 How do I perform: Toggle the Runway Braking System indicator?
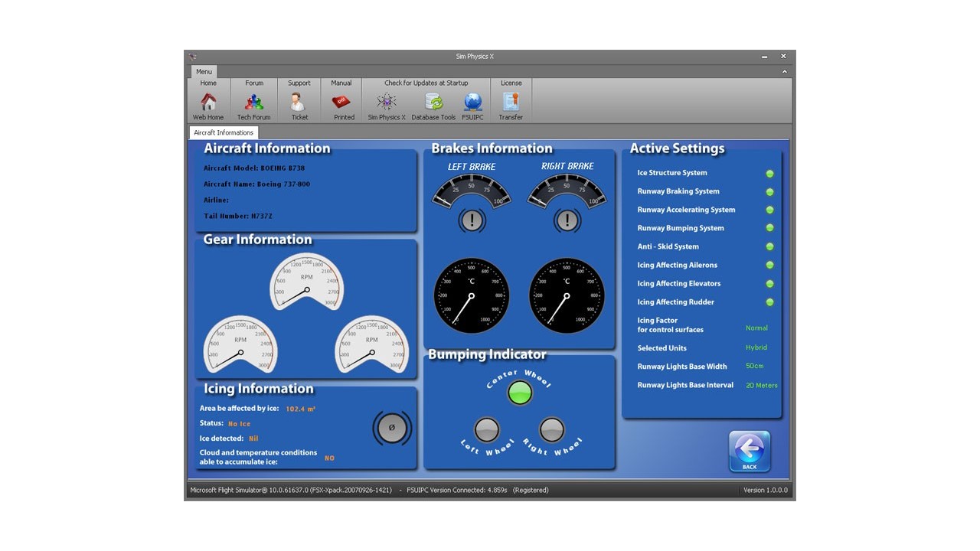click(x=769, y=192)
